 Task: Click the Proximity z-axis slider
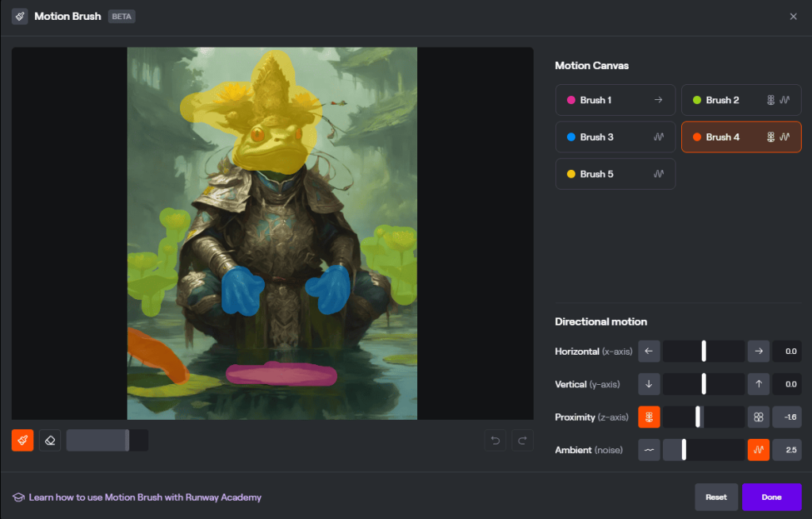tap(704, 417)
